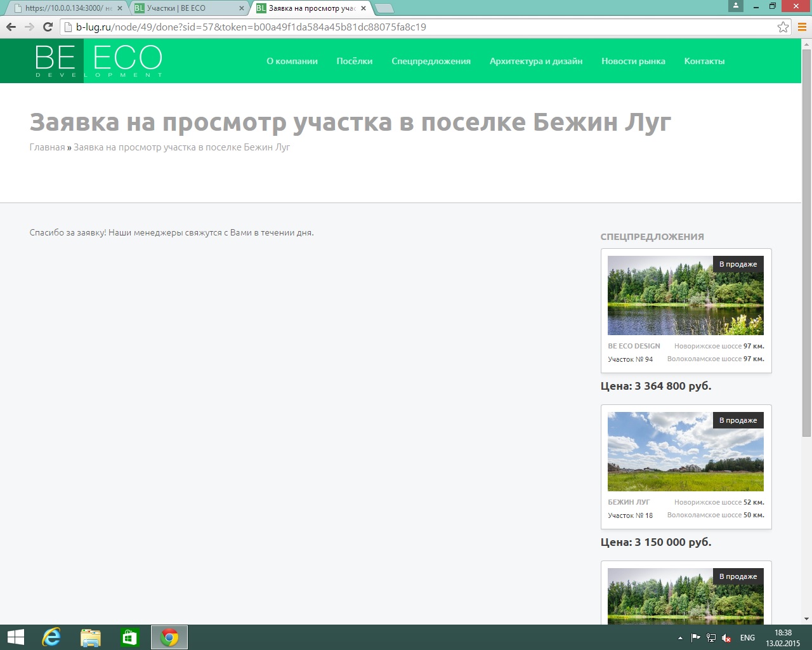Open the Посёлки menu item
Image resolution: width=812 pixels, height=650 pixels.
[x=354, y=61]
